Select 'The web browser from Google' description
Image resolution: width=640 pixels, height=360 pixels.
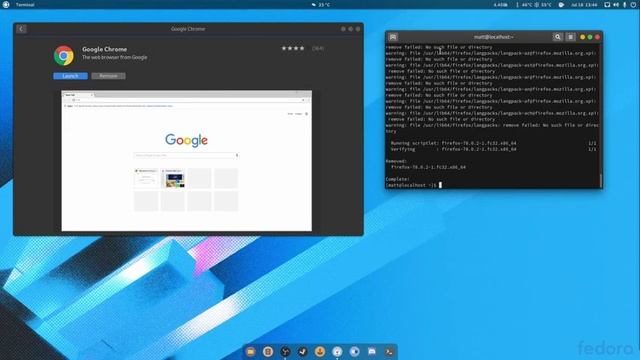(115, 58)
